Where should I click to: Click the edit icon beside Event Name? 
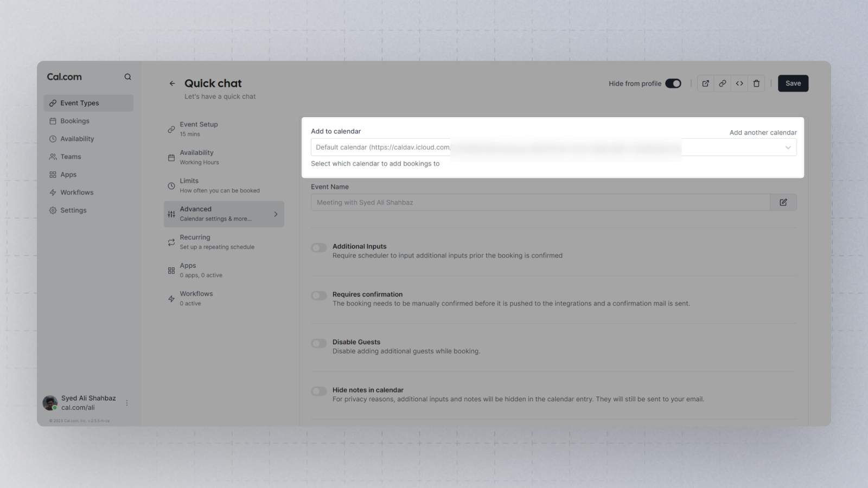pyautogui.click(x=783, y=202)
